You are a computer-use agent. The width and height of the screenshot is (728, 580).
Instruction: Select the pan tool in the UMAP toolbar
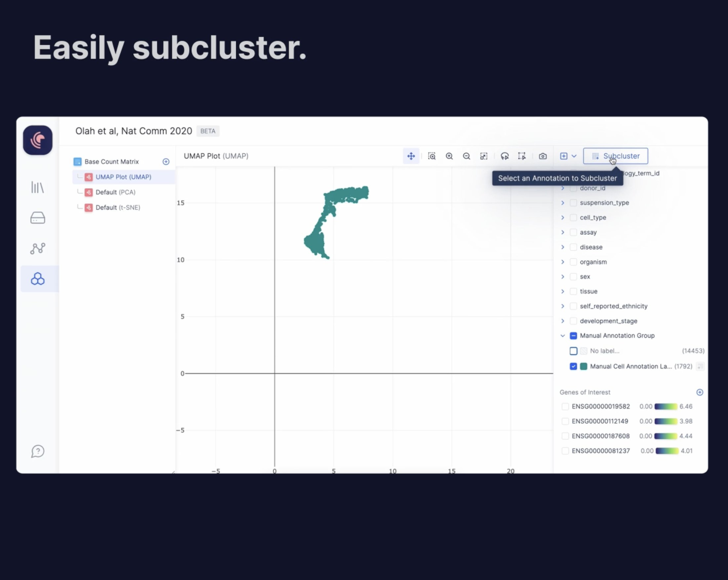(x=411, y=156)
